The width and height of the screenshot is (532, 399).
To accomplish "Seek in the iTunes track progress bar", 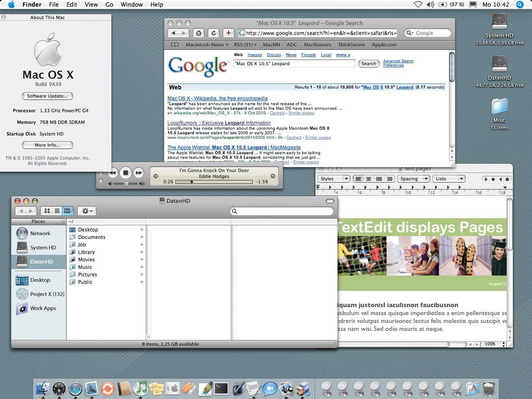I will 214,182.
